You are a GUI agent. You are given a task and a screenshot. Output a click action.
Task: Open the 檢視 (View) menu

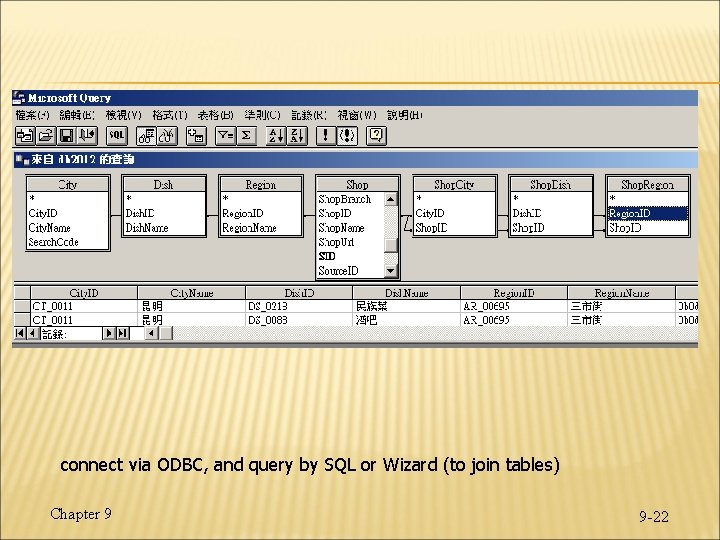pyautogui.click(x=124, y=115)
